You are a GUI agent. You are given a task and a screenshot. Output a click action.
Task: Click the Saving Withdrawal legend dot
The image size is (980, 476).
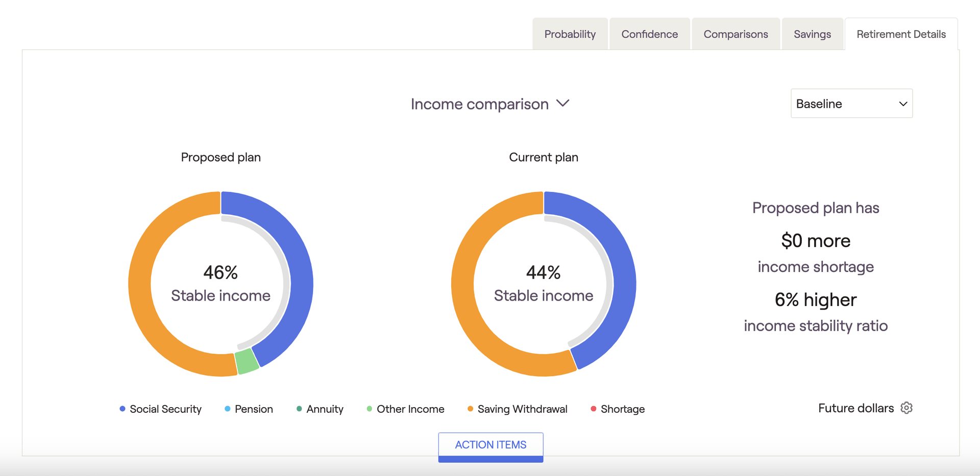pos(471,409)
